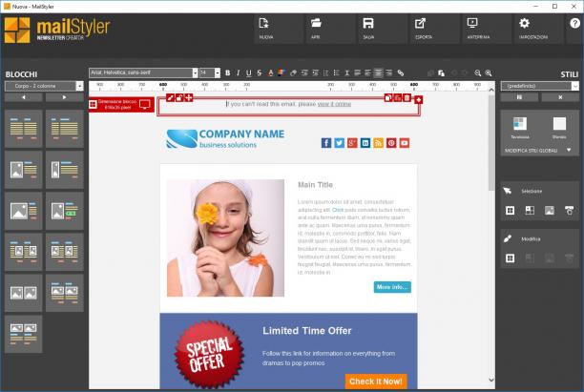Toggle bold formatting
Viewport: 584px width, 392px height.
click(227, 73)
